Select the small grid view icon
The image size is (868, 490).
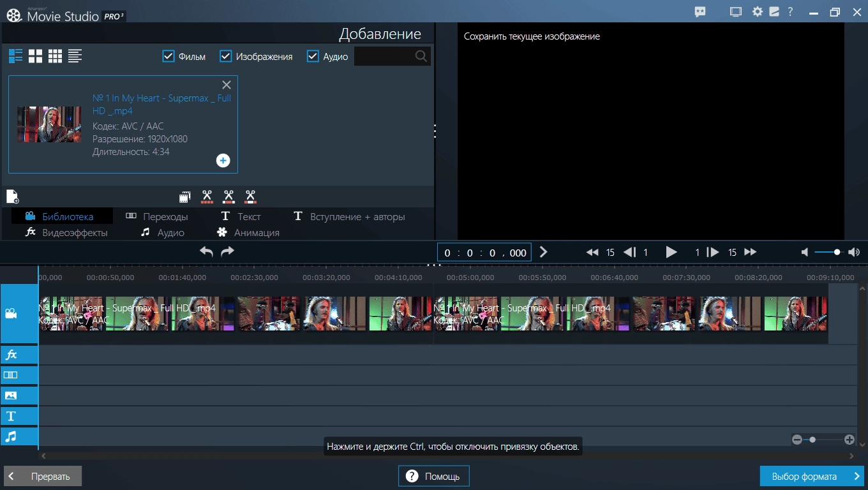point(56,56)
